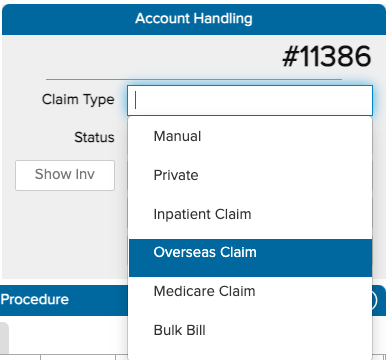The image size is (387, 360).
Task: Focus the Claim Type combo box
Action: 250,101
